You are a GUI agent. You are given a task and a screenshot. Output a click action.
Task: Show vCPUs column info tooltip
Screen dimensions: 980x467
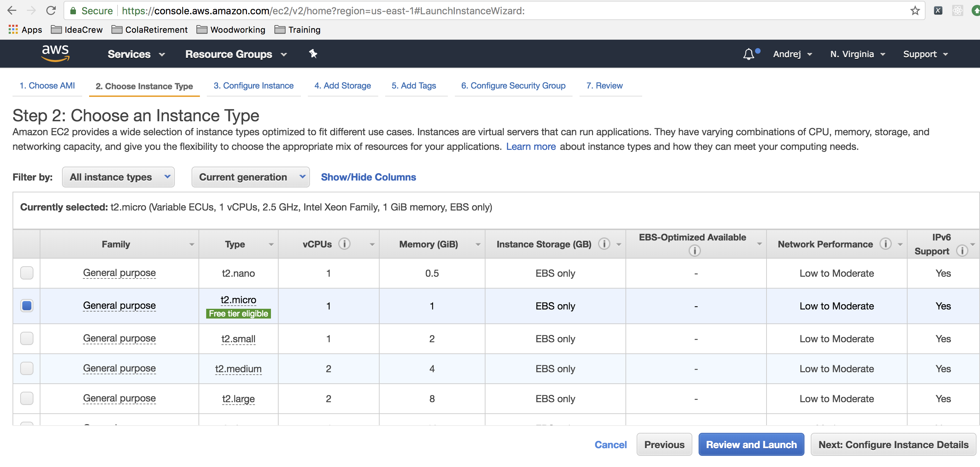[x=344, y=244]
